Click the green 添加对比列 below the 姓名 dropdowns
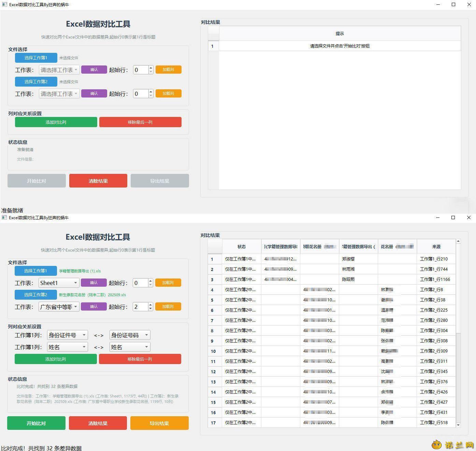 tap(56, 359)
